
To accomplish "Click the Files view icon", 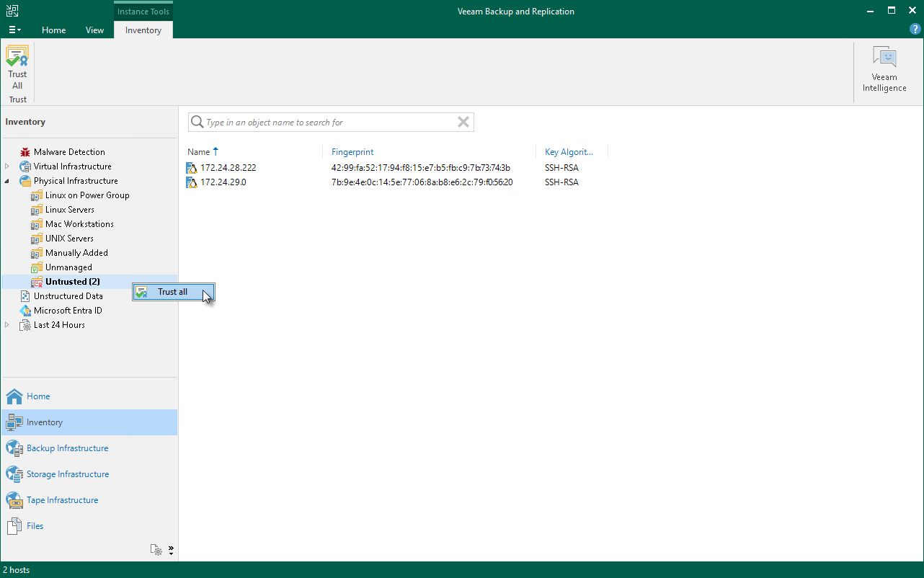I will pos(14,526).
